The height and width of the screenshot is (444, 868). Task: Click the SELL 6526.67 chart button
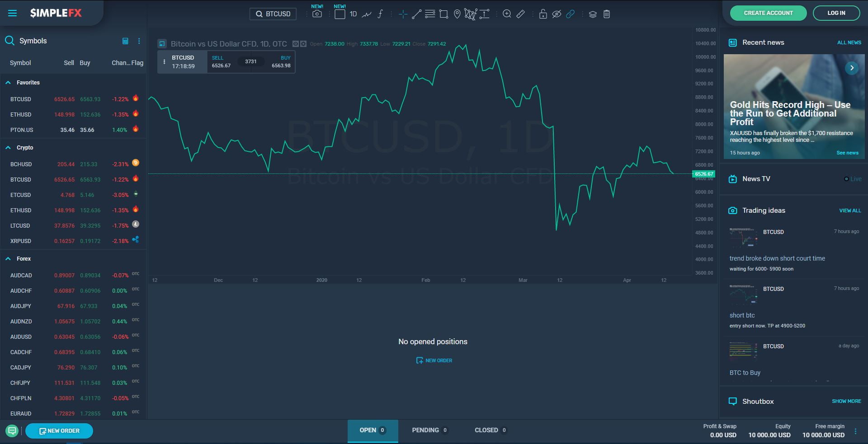221,62
